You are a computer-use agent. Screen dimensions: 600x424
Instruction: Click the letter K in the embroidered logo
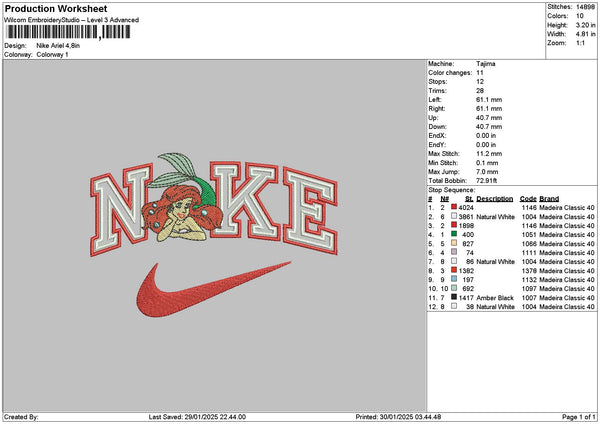245,201
